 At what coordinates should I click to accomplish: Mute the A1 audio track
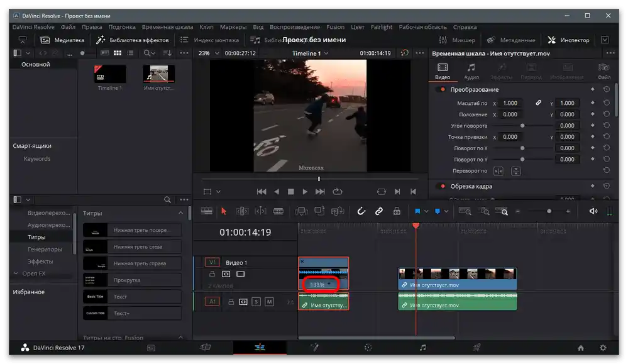270,302
